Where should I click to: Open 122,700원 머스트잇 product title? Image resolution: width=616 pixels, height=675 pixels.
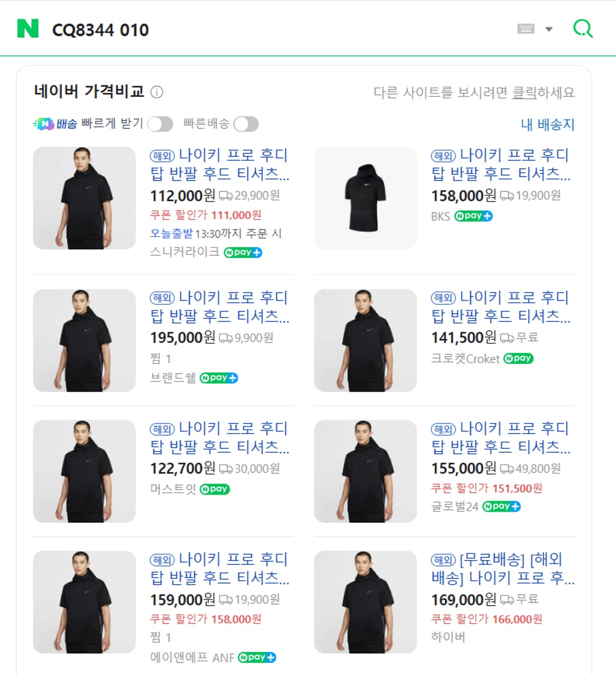[x=220, y=437]
